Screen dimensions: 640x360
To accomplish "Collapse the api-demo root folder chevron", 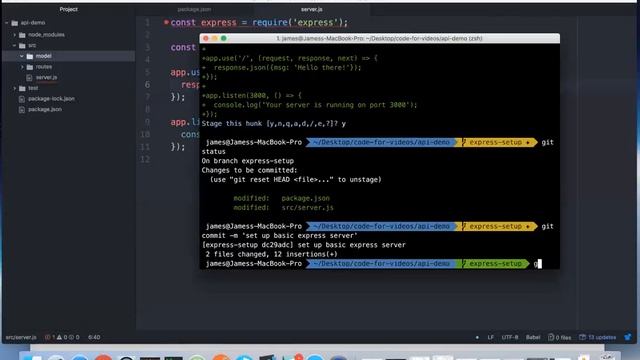I will (7, 23).
